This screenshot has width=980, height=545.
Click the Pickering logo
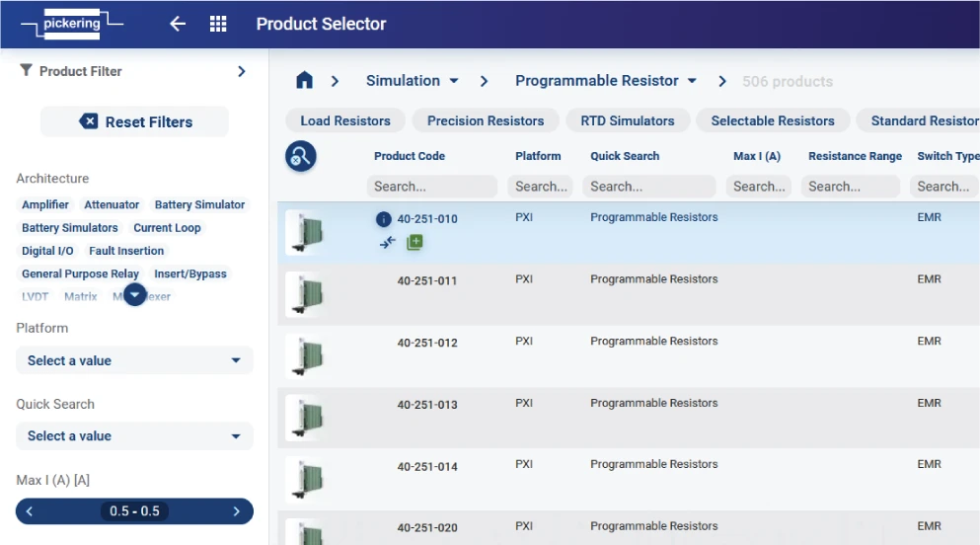[x=72, y=24]
